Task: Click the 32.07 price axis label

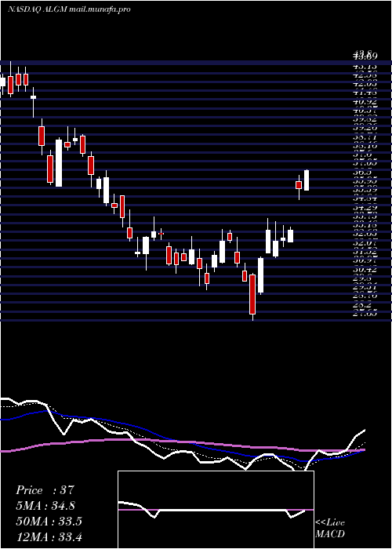Action: [x=365, y=243]
